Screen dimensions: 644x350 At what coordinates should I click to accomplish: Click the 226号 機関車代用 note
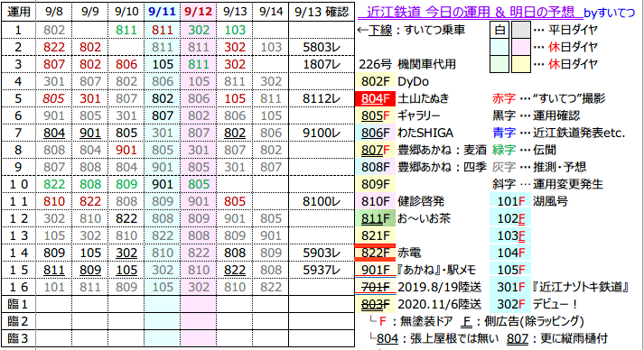[x=407, y=64]
